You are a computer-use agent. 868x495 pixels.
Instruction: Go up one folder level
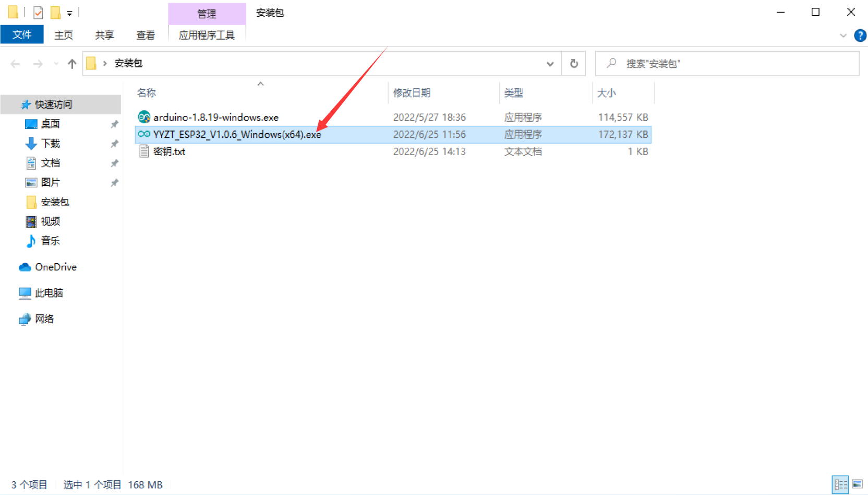[x=72, y=64]
